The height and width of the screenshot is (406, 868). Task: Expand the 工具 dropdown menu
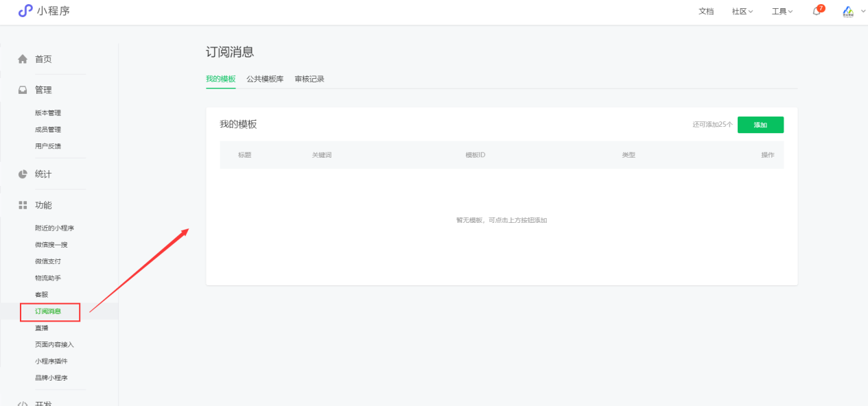[782, 12]
